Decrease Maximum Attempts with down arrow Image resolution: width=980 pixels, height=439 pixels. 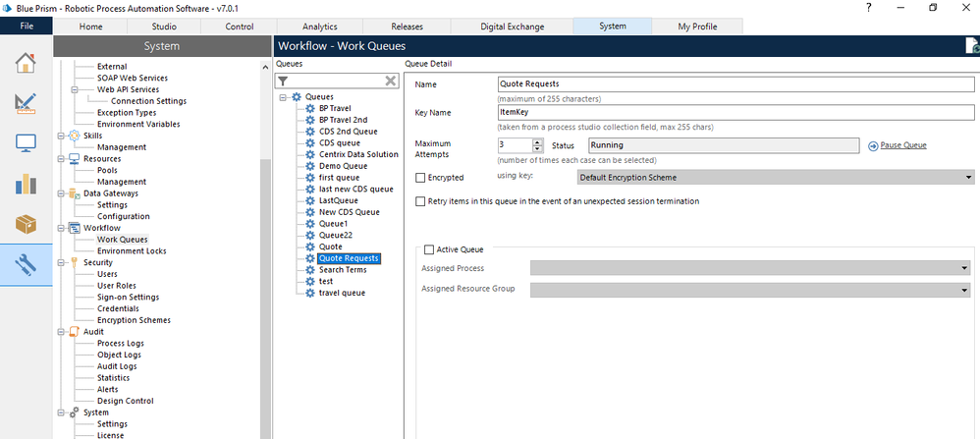pos(537,149)
